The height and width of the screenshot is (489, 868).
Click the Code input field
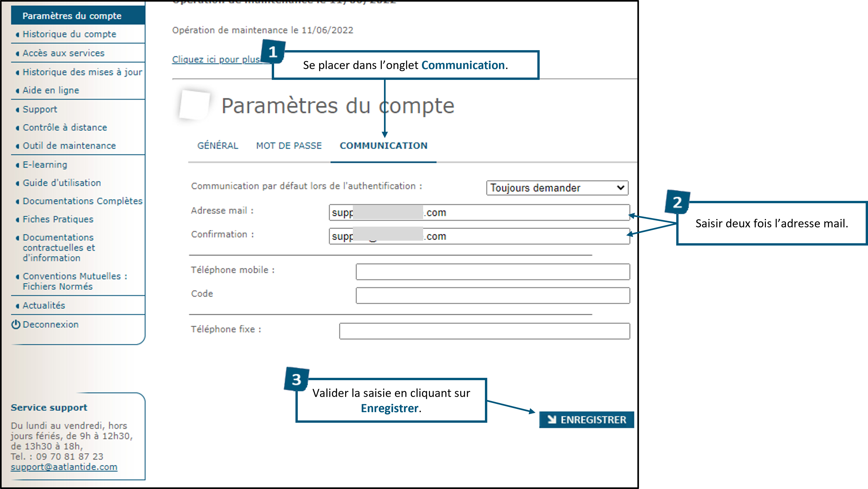[x=493, y=295]
